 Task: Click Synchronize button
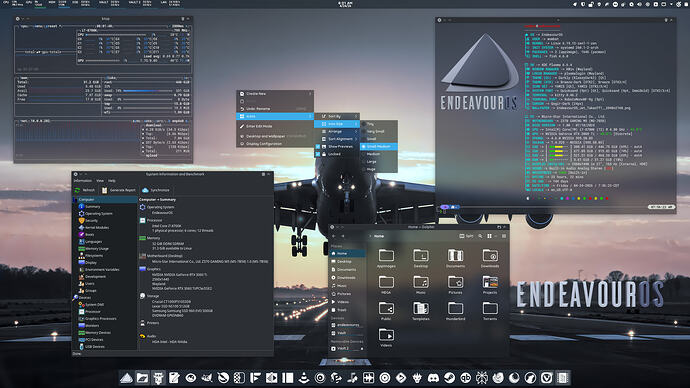coord(156,190)
